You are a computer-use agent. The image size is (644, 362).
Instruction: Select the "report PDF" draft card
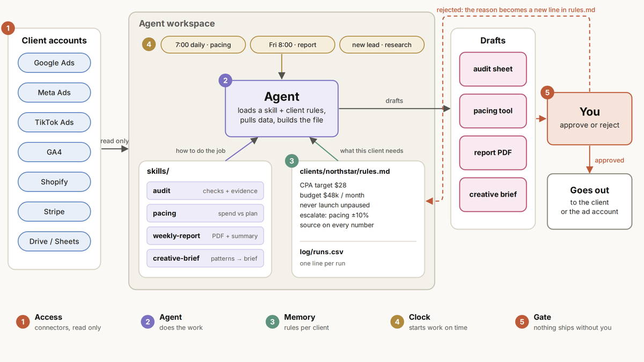pos(493,153)
